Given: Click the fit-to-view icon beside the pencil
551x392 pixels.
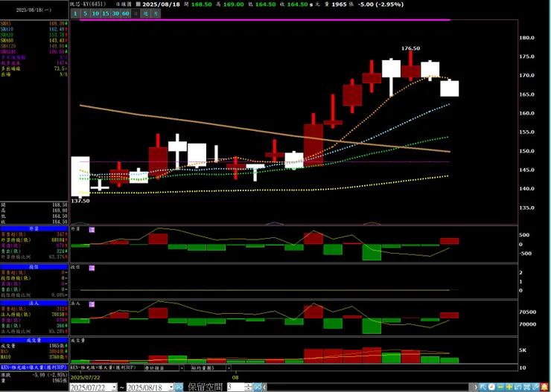Looking at the screenshot, I should pyautogui.click(x=526, y=387).
